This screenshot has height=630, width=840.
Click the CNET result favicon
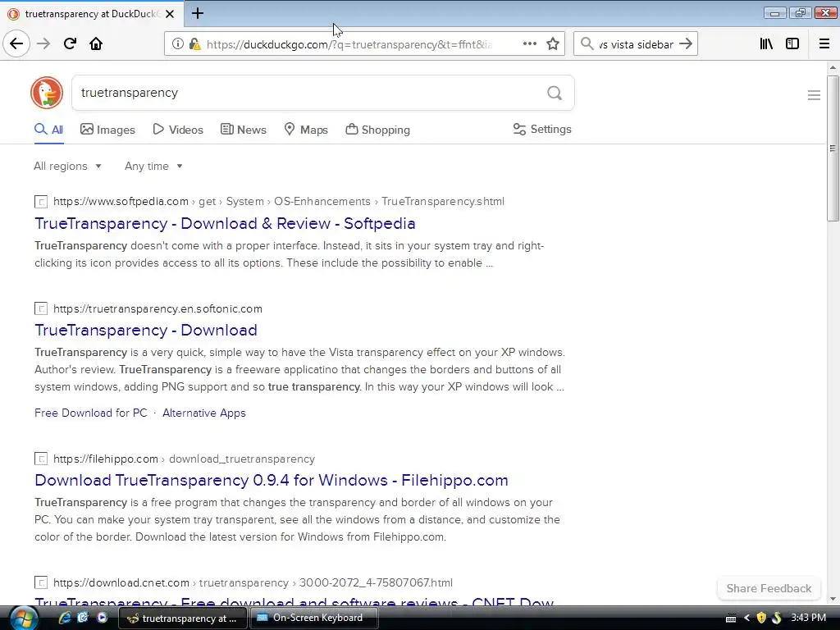tap(41, 583)
